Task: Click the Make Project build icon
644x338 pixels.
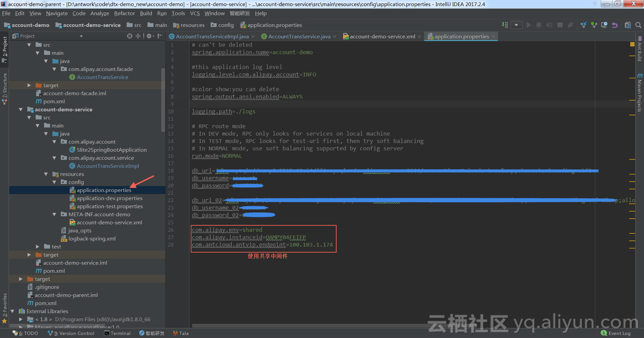Action: click(505, 25)
